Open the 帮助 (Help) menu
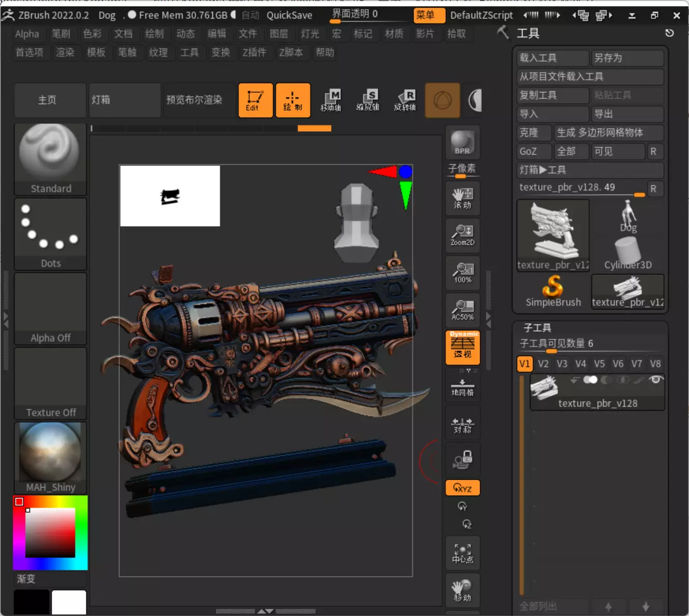 (x=325, y=53)
